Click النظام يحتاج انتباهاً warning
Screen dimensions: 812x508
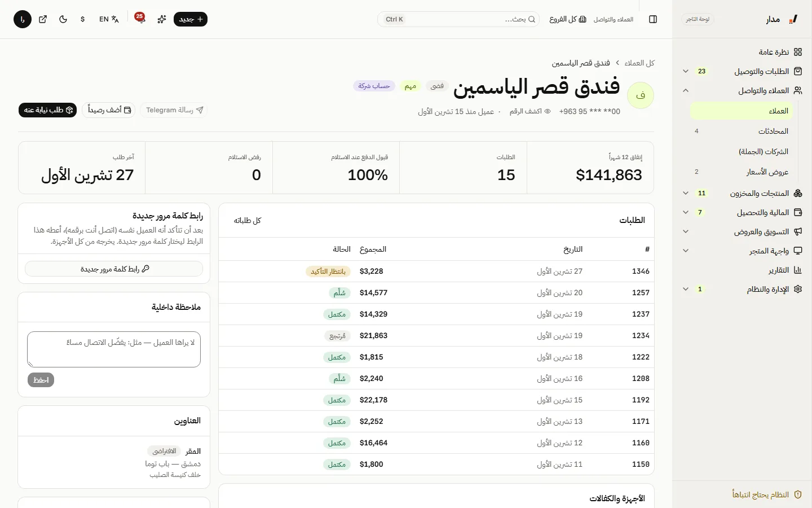click(767, 494)
